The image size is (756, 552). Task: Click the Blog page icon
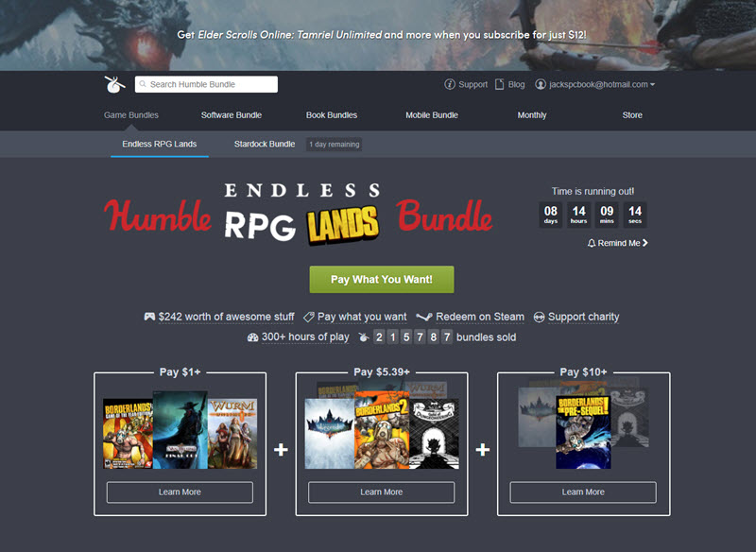(500, 84)
